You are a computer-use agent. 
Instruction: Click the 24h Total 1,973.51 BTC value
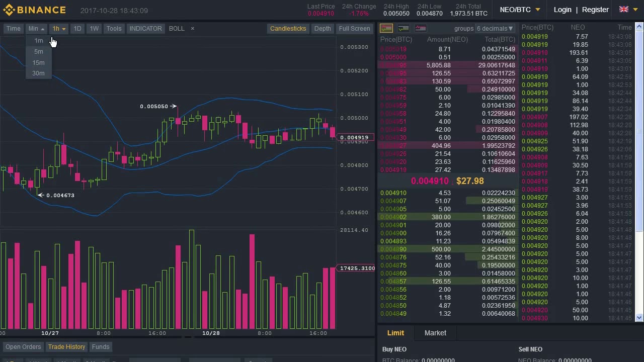(x=468, y=14)
